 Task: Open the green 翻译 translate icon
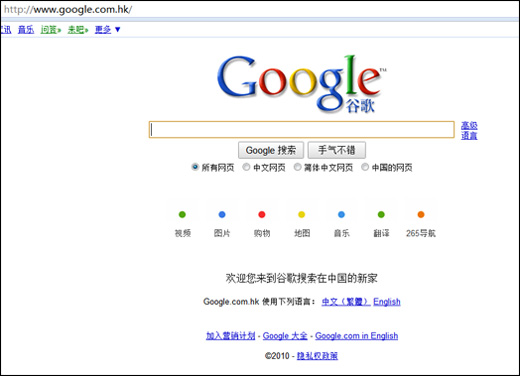[x=381, y=215]
